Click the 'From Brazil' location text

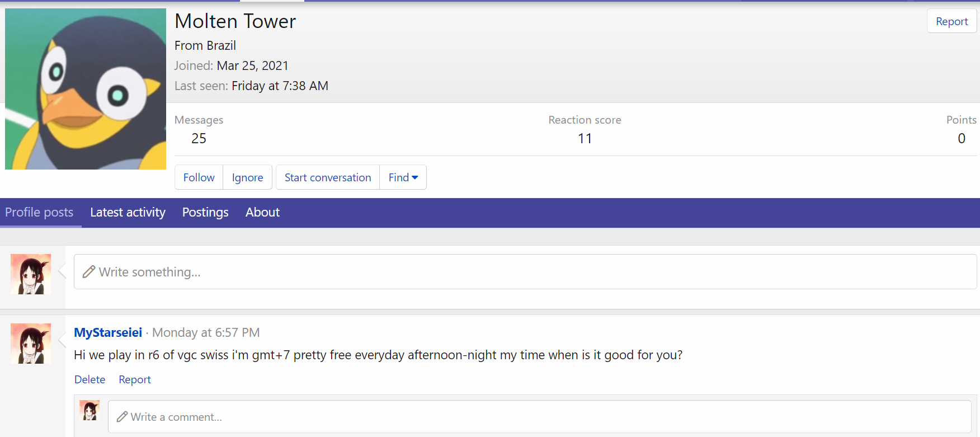205,45
